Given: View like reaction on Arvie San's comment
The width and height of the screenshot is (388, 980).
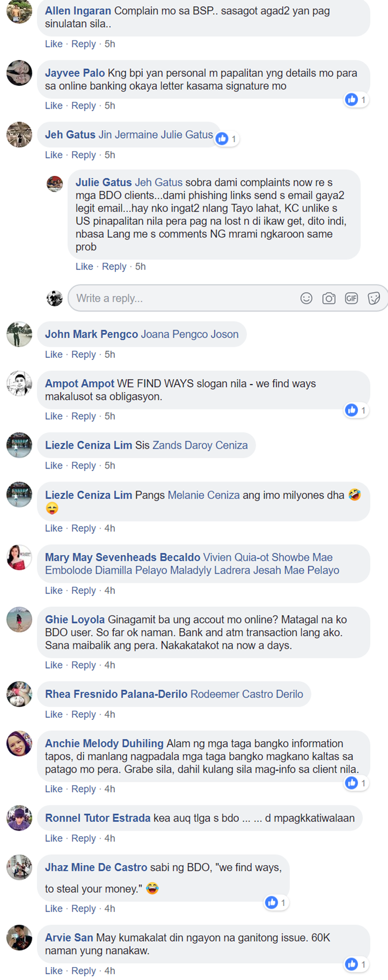Looking at the screenshot, I should 356,964.
